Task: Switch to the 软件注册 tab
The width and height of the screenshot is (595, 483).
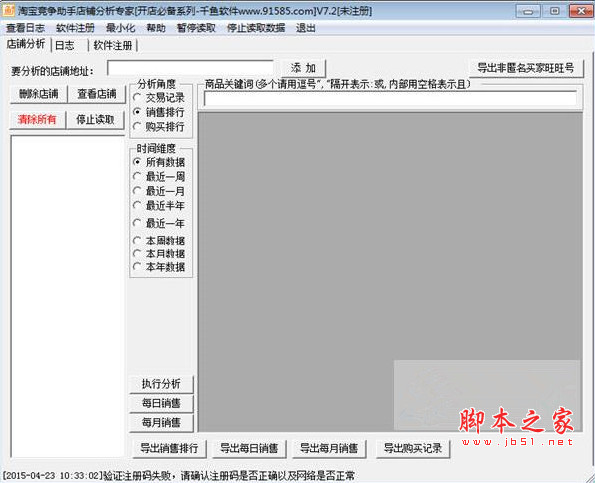Action: (113, 46)
